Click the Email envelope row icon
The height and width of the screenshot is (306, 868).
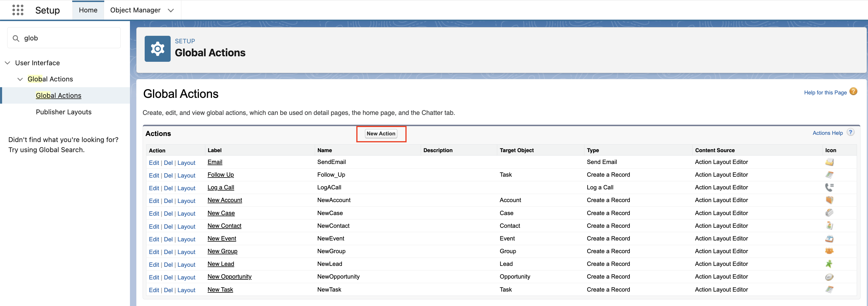[829, 162]
